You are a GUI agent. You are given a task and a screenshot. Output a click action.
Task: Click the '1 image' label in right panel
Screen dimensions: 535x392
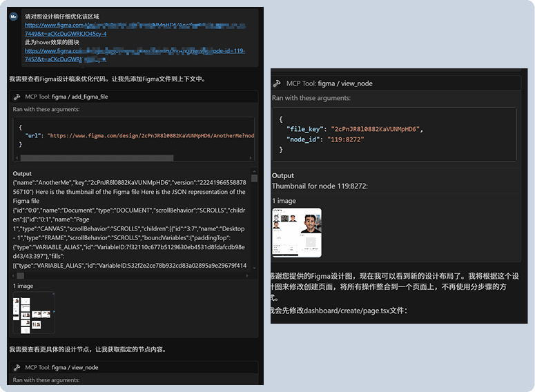tap(284, 201)
